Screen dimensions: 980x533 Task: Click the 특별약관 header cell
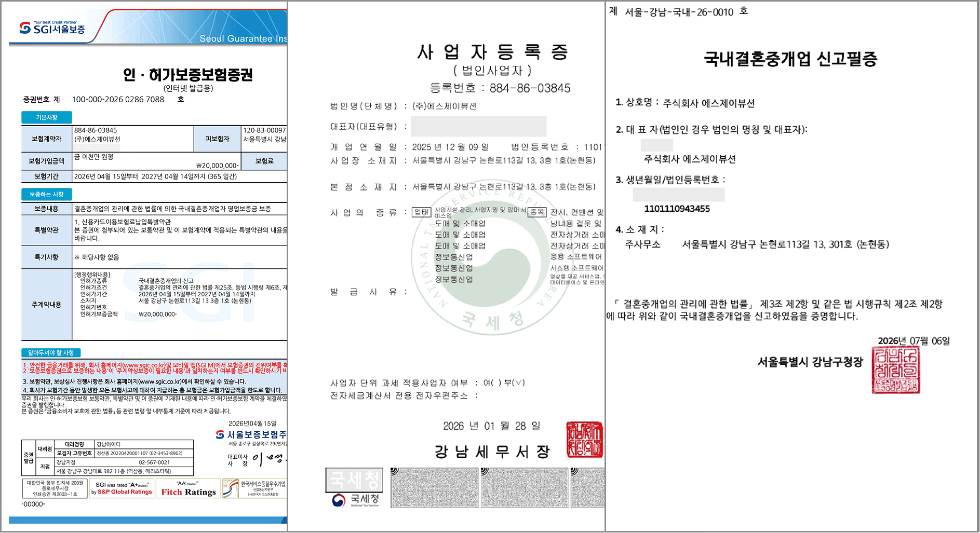point(47,230)
